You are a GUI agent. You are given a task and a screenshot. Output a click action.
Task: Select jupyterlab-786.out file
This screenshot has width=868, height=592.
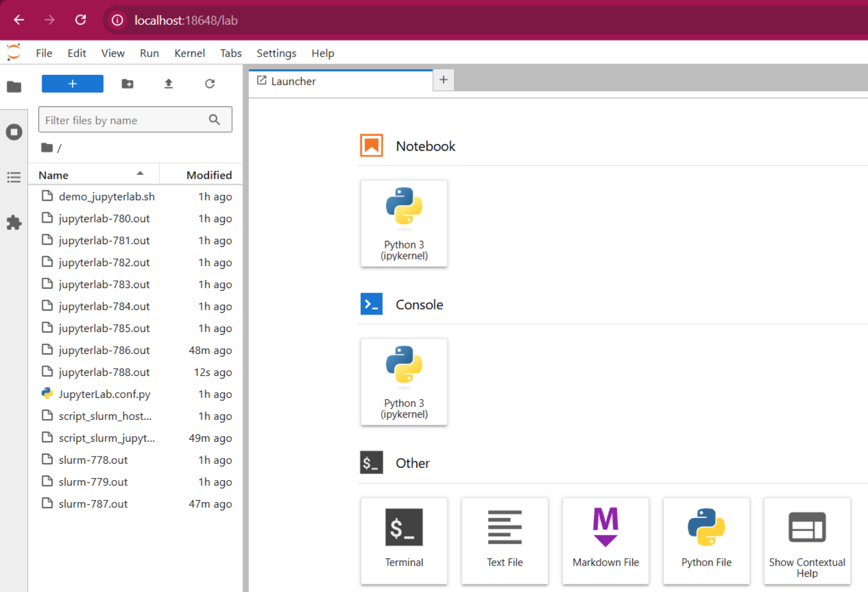pyautogui.click(x=135, y=350)
